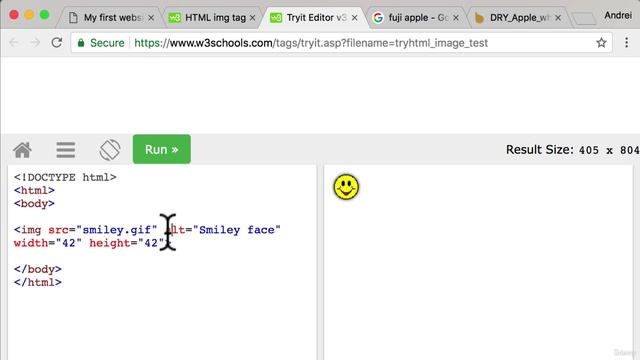Close the HTML img tag tab
Viewport: 640px width, 360px height.
[252, 18]
